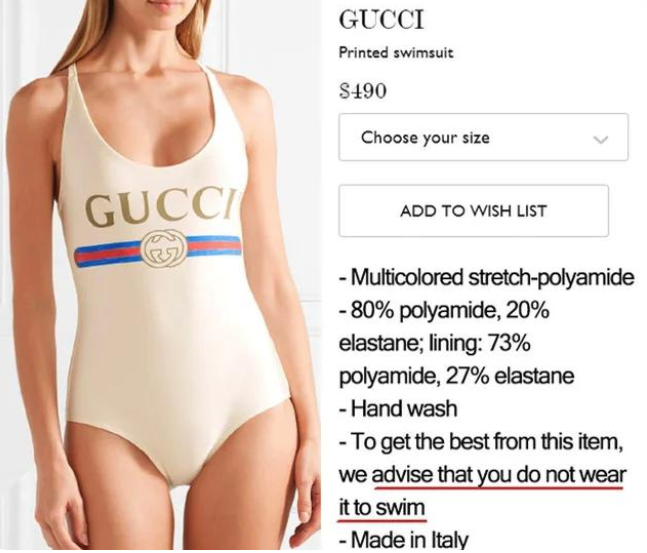
Task: Click the $490 price text
Action: tap(363, 90)
